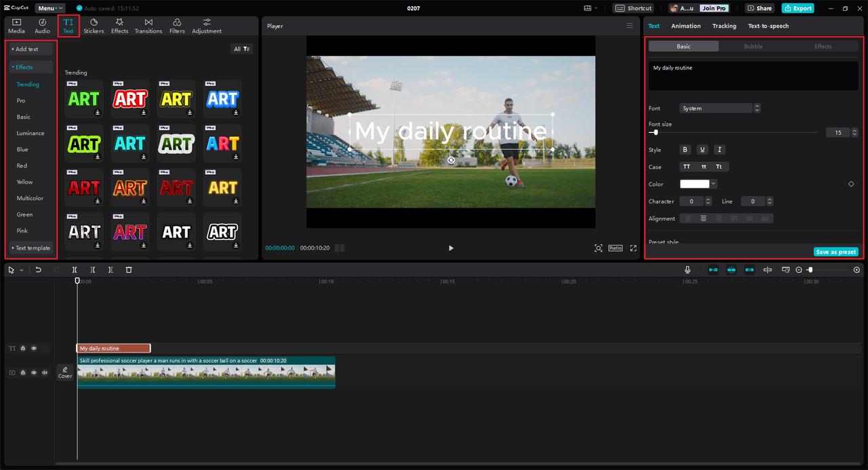
Task: Click the Undo arrow in timeline toolbar
Action: (39, 270)
